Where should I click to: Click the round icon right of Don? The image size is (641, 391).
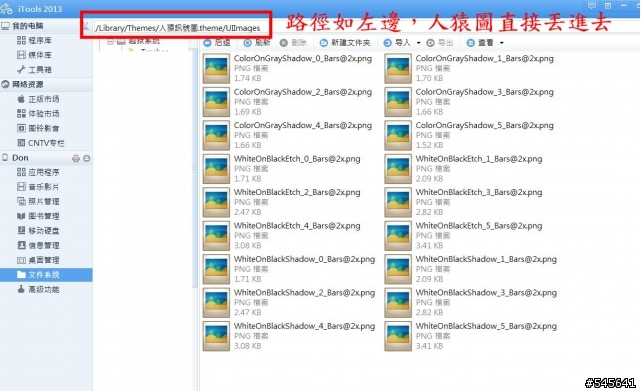(87, 158)
